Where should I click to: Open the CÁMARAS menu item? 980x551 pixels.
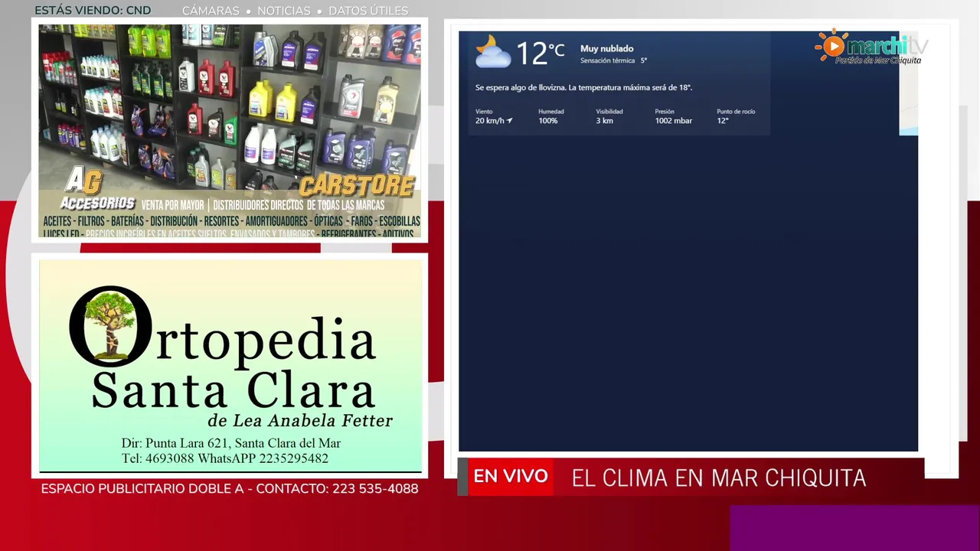point(211,11)
